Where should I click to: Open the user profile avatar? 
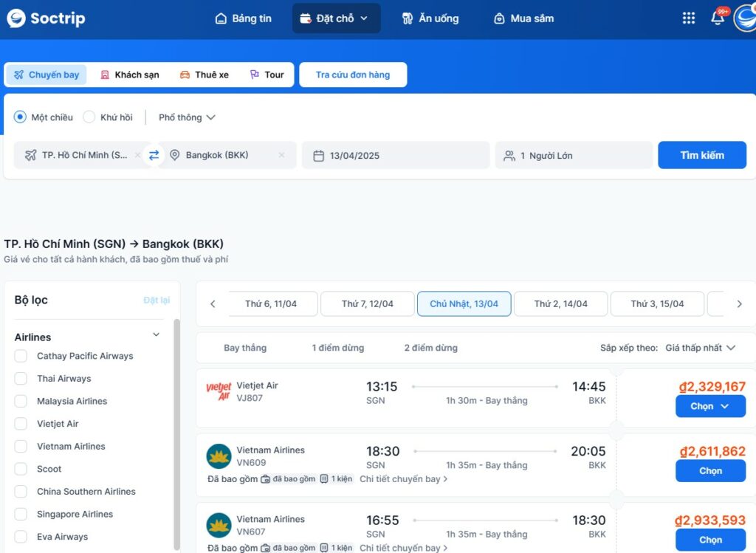(745, 18)
